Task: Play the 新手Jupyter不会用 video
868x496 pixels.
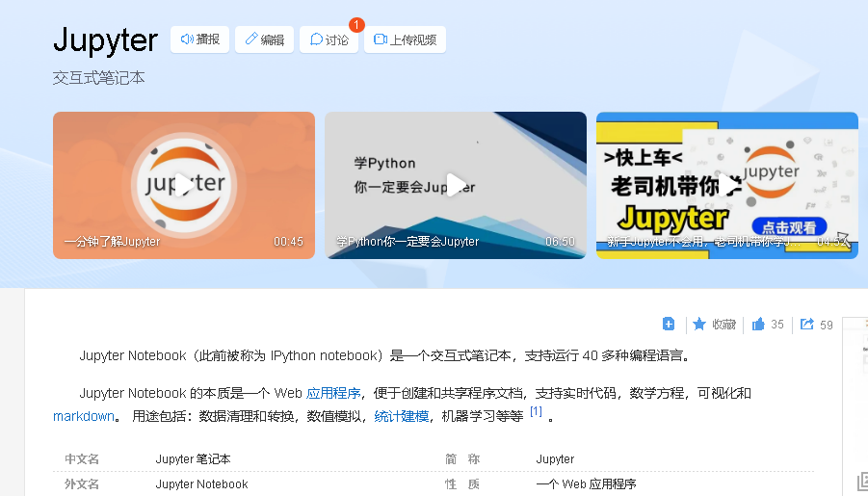Action: point(726,185)
